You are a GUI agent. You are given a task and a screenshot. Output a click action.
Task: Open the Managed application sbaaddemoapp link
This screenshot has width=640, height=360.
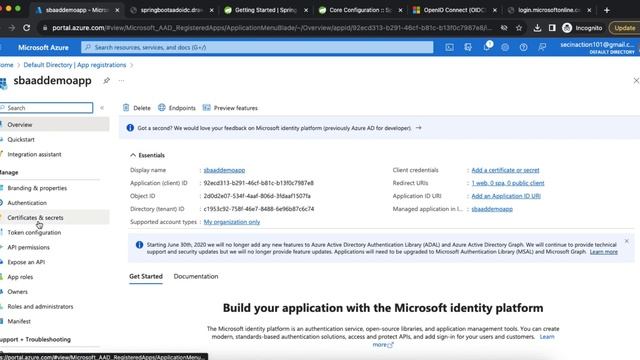coord(492,209)
